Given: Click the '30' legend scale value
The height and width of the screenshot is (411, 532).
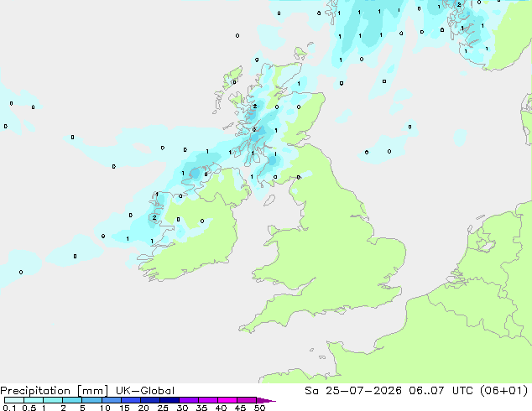Looking at the screenshot, I should 182,408.
